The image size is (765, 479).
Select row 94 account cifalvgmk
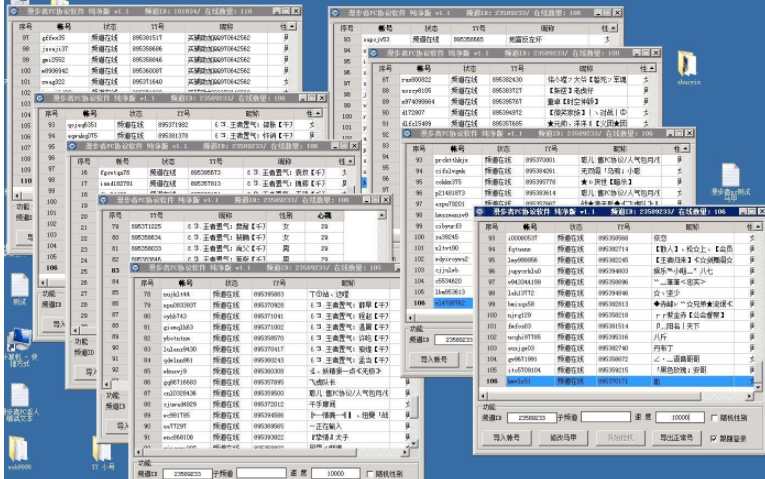[546, 171]
